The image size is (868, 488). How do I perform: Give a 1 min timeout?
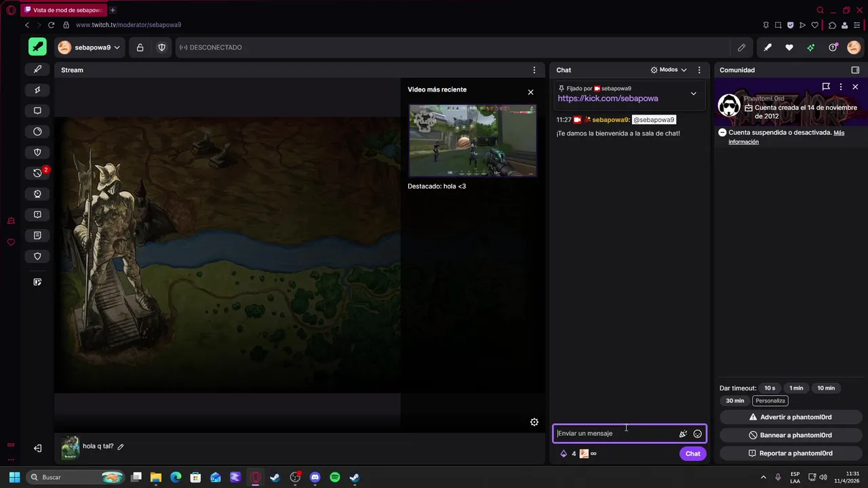tap(796, 388)
